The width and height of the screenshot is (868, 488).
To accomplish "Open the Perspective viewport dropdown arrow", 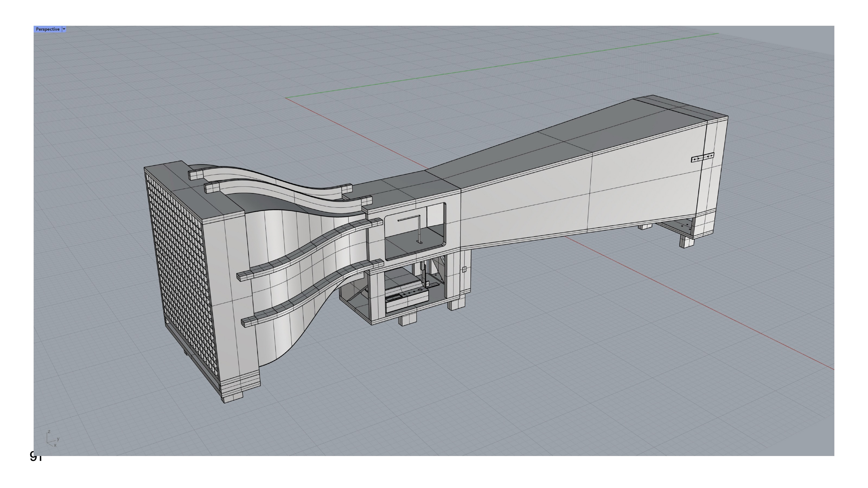I will click(x=64, y=29).
